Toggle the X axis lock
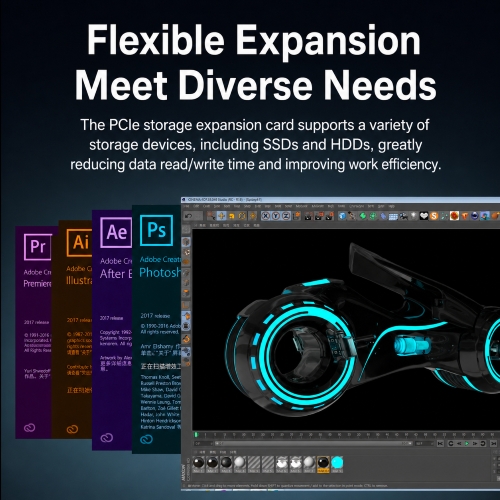Image resolution: width=500 pixels, height=500 pixels. click(x=266, y=216)
